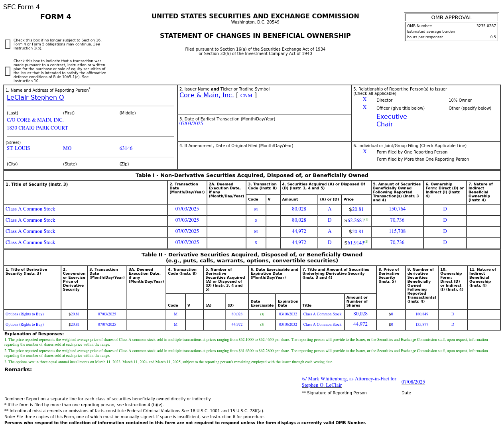Click the 'Explanation of Responses:' heading
Screen dimensions: 504x435
(34, 334)
